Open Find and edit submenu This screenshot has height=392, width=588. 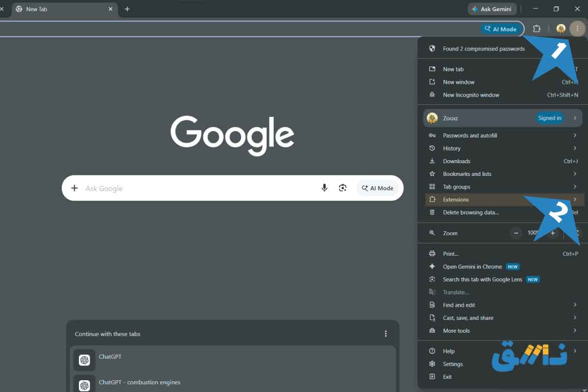click(x=502, y=305)
